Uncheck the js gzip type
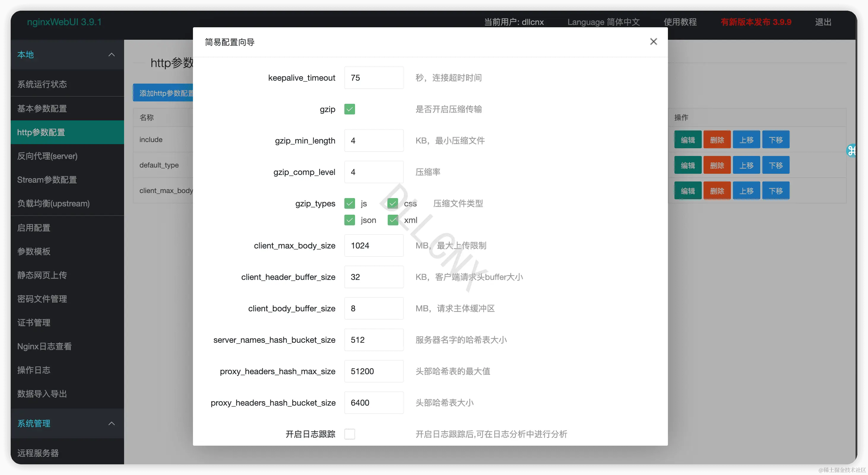The width and height of the screenshot is (868, 475). pyautogui.click(x=349, y=203)
